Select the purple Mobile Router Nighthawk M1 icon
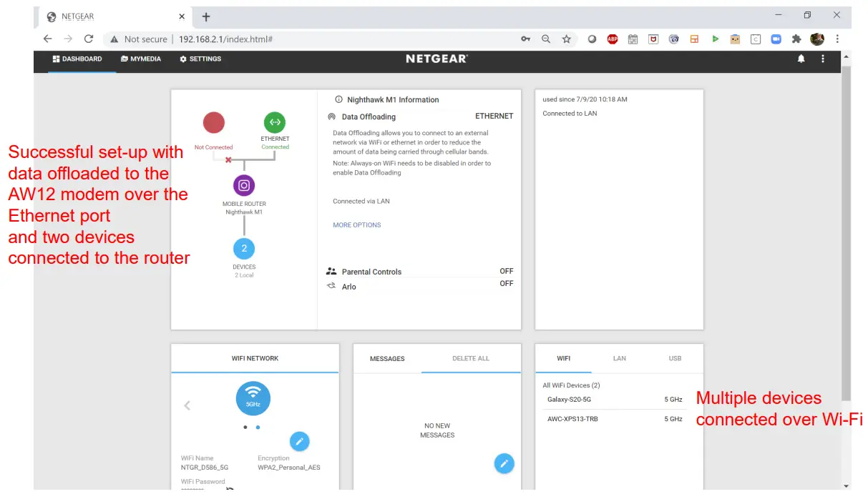The height and width of the screenshot is (494, 868). point(244,185)
